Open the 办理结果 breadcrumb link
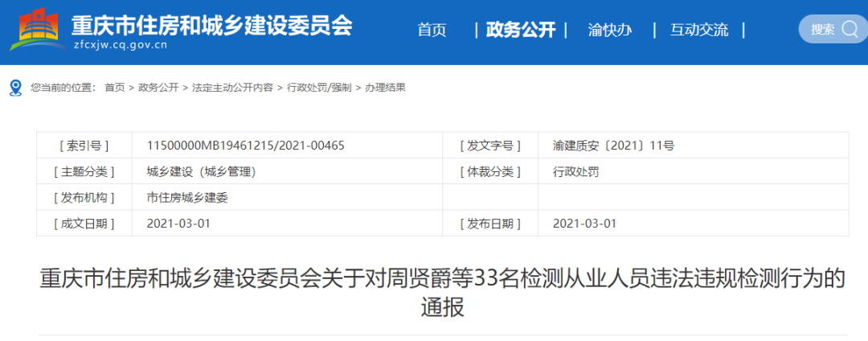The image size is (868, 341). (x=385, y=88)
